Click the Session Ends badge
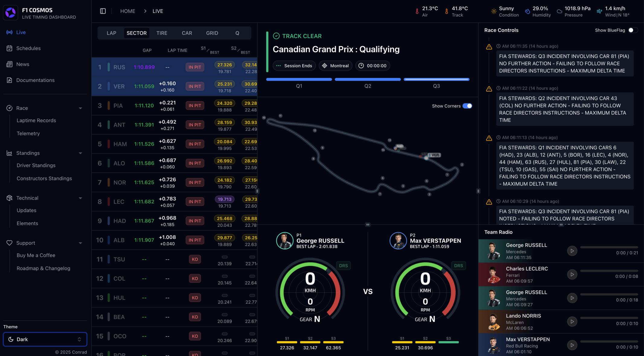The width and height of the screenshot is (644, 356). [x=294, y=66]
